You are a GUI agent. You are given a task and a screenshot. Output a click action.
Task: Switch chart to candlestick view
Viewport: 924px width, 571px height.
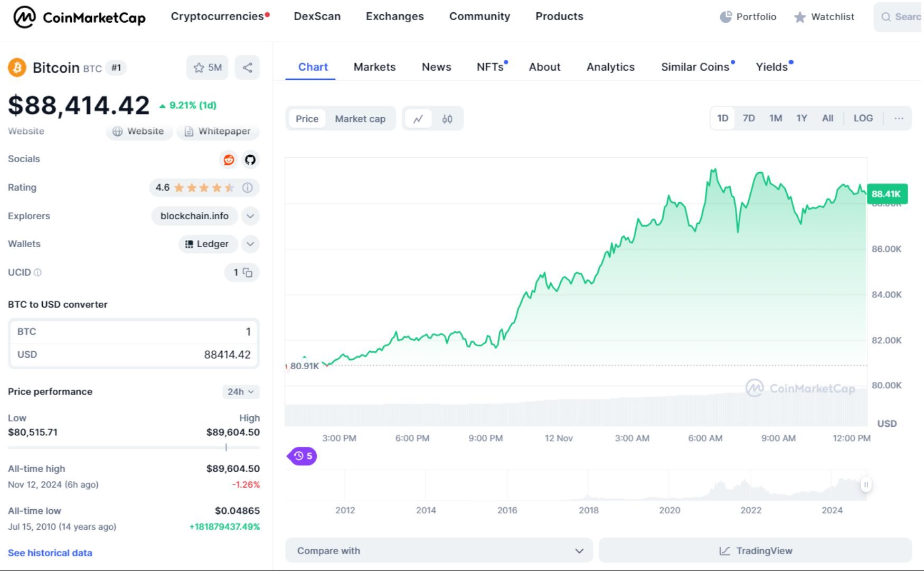coord(446,118)
